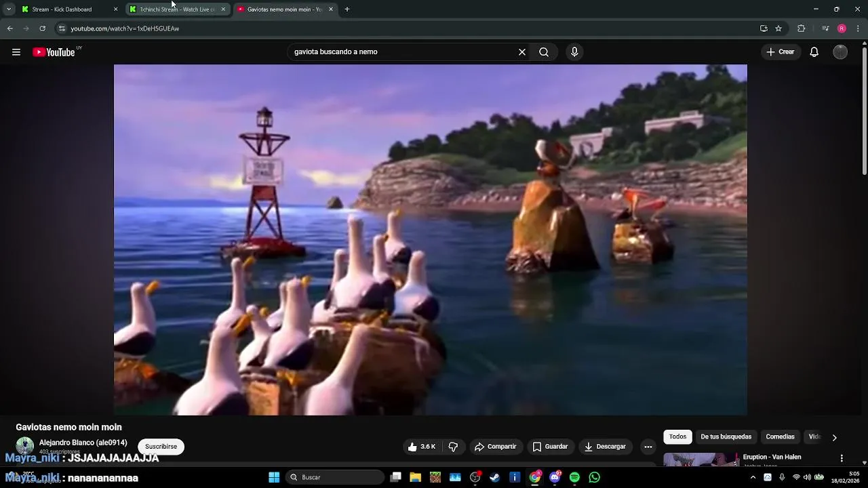Open more actions three-dot menu under video

point(648,447)
